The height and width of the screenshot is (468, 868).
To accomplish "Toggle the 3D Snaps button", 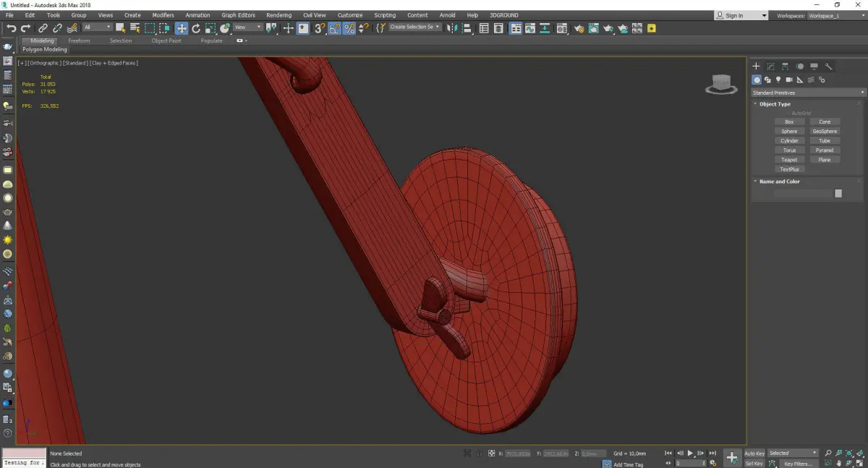I will click(319, 28).
